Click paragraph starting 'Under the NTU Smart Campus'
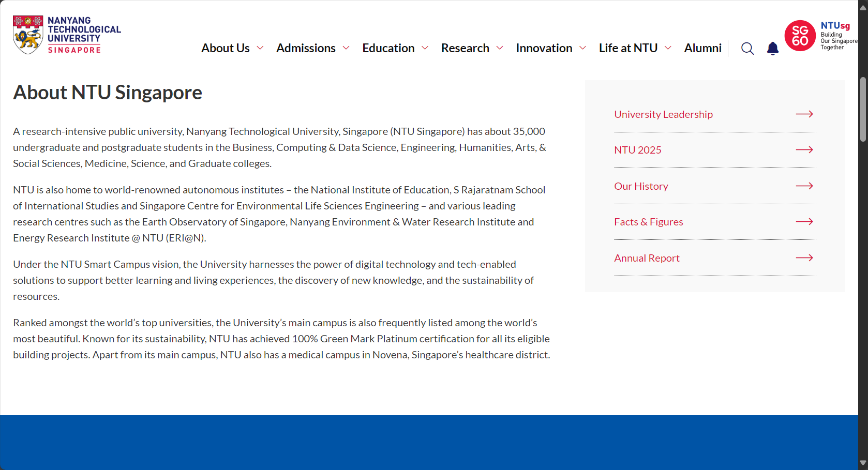 click(274, 280)
